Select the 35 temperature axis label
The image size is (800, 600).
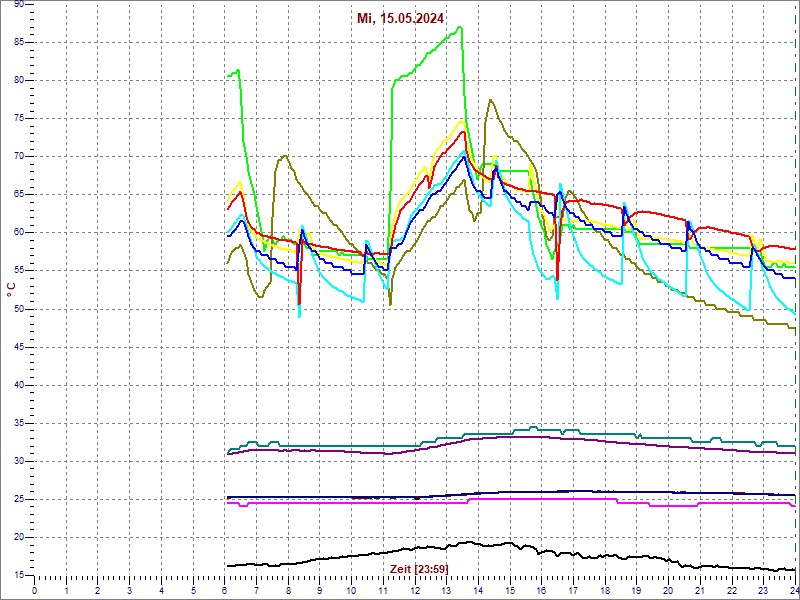point(18,423)
